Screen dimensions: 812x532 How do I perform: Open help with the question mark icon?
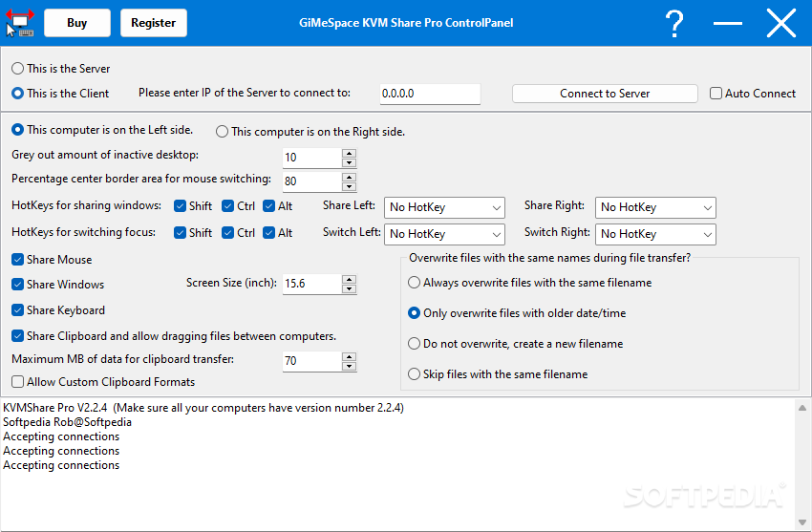(674, 23)
